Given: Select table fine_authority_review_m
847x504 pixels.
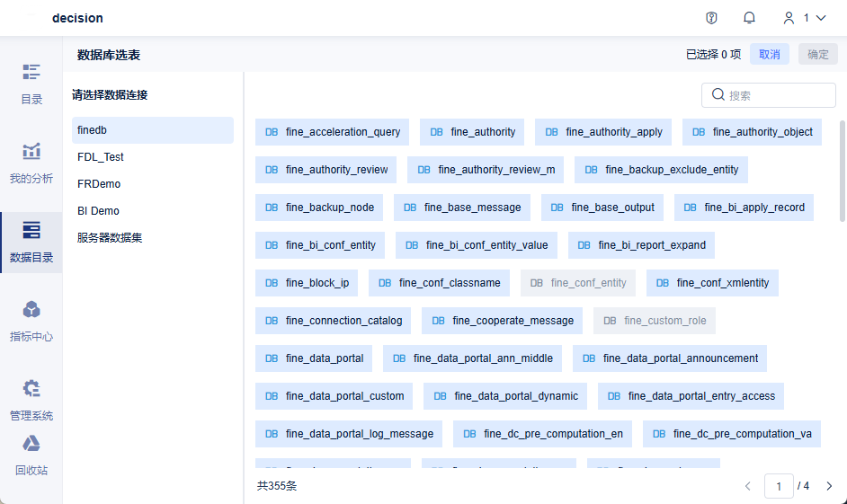Looking at the screenshot, I should tap(486, 170).
